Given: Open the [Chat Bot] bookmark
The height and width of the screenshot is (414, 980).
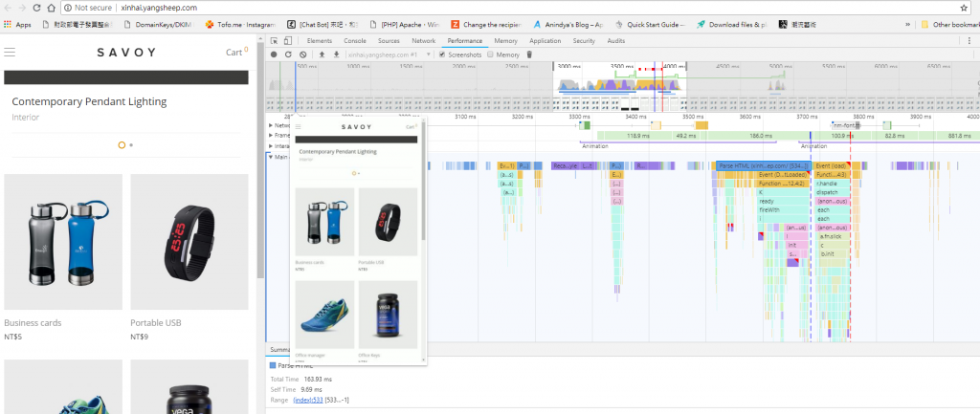Looking at the screenshot, I should 323,24.
